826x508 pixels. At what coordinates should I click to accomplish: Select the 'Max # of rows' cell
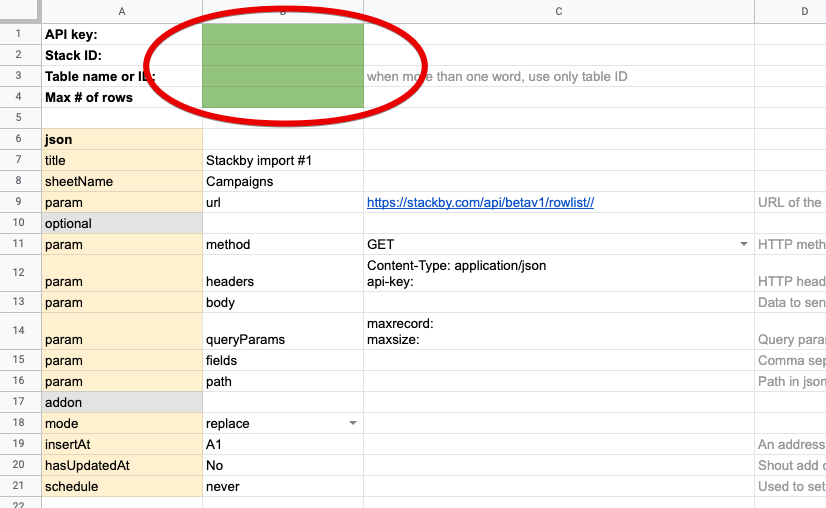(122, 97)
